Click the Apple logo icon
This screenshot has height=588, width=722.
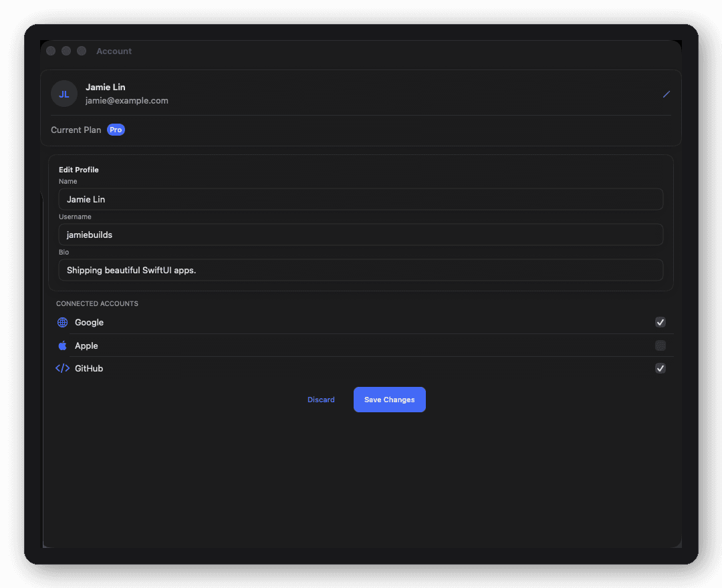click(63, 345)
